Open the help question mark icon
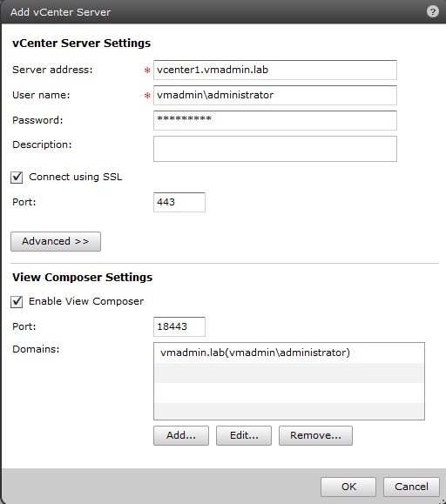 click(x=432, y=12)
